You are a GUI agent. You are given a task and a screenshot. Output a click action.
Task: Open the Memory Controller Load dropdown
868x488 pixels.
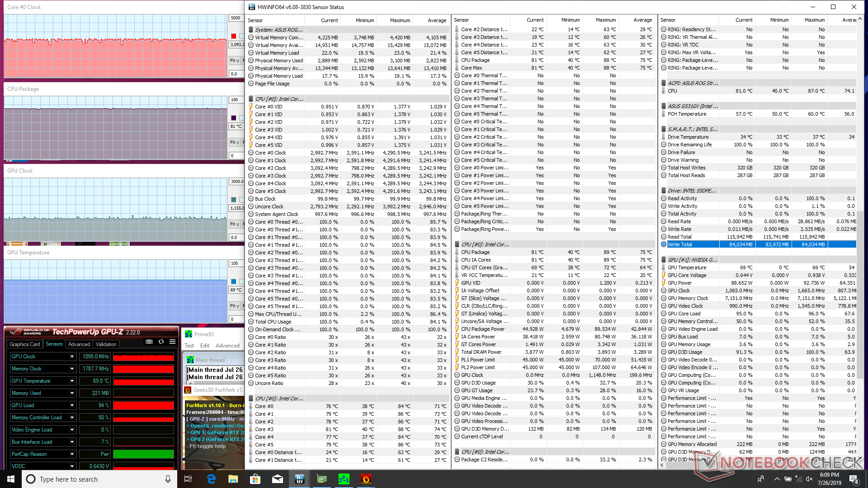coord(72,418)
